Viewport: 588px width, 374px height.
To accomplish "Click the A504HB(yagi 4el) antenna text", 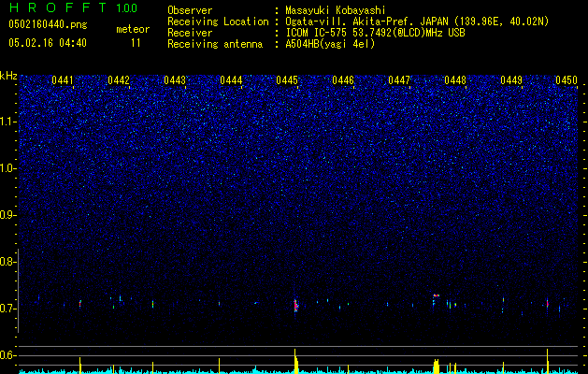I will (x=330, y=44).
